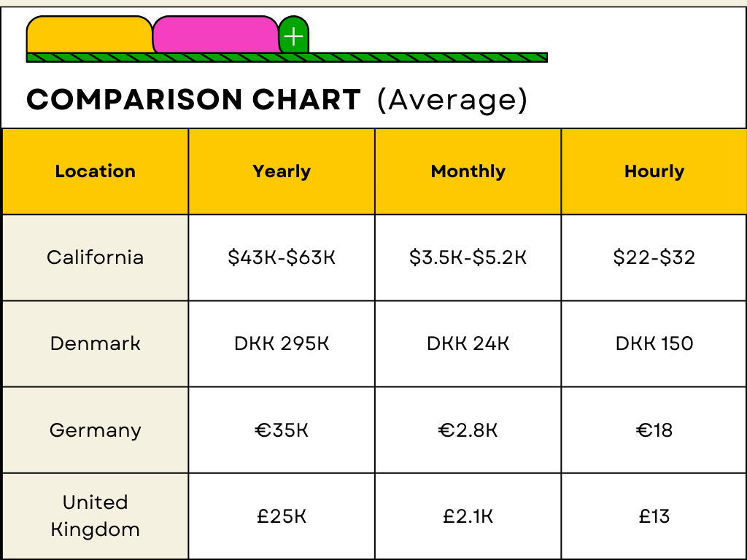Click the California row label
This screenshot has width=747, height=560.
[96, 257]
